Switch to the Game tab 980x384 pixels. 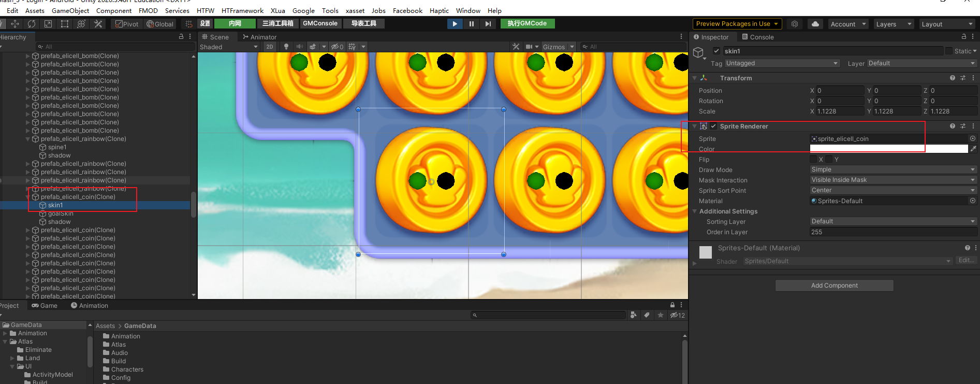[x=45, y=305]
